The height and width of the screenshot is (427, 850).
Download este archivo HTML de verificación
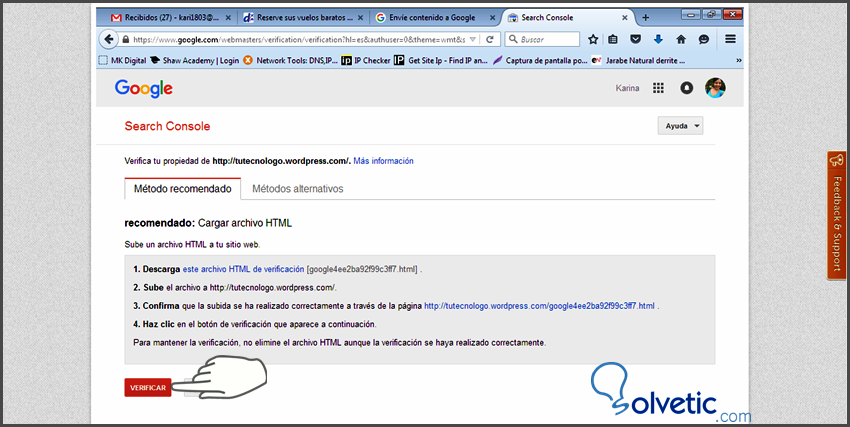click(243, 269)
